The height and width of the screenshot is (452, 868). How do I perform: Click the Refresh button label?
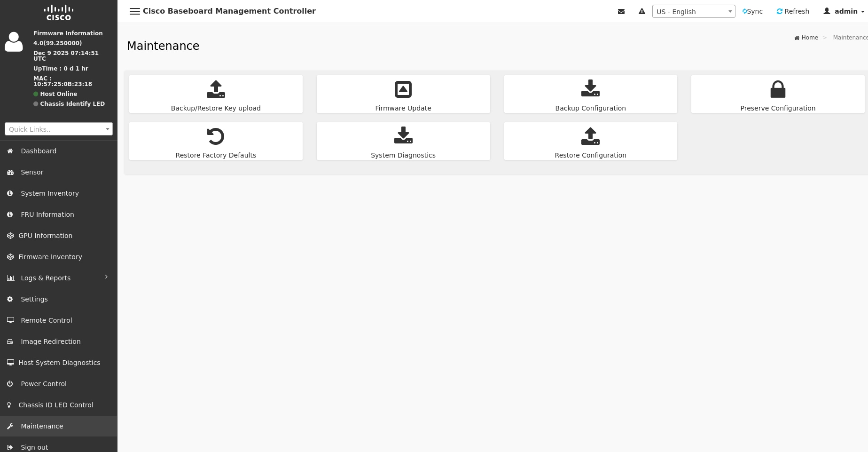797,11
